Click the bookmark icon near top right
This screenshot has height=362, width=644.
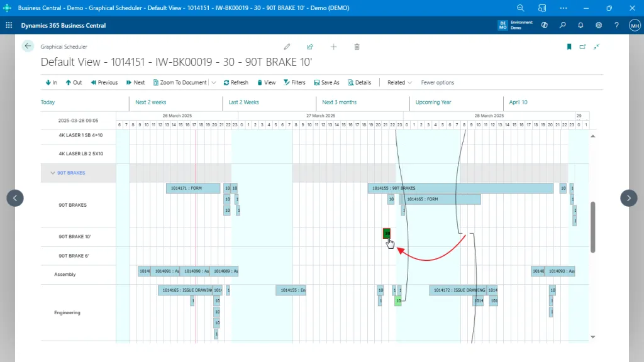tap(569, 47)
